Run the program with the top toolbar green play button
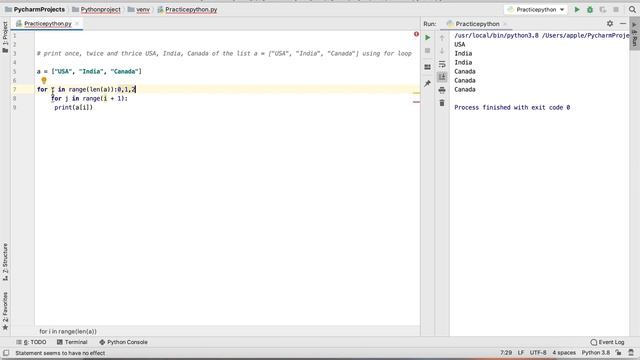 [x=577, y=9]
